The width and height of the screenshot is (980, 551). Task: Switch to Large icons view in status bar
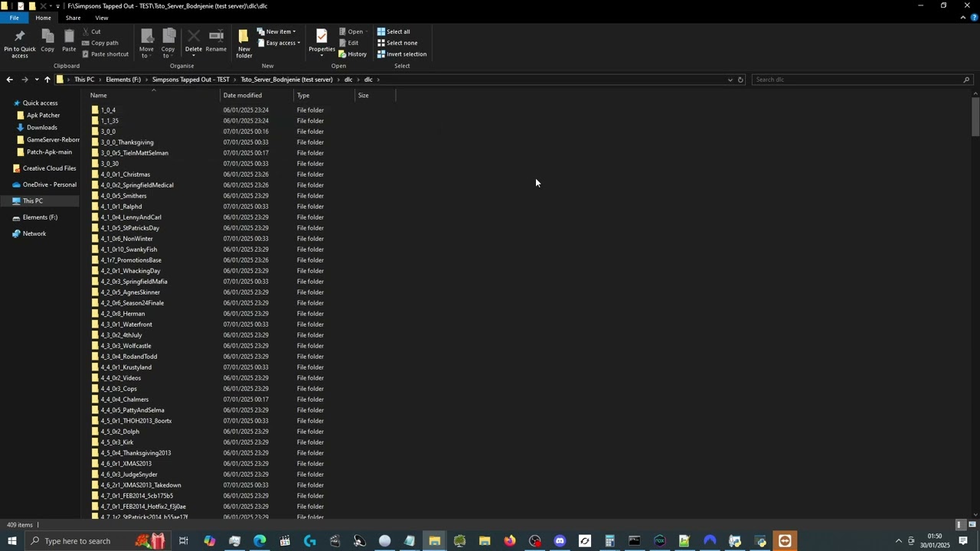point(972,525)
